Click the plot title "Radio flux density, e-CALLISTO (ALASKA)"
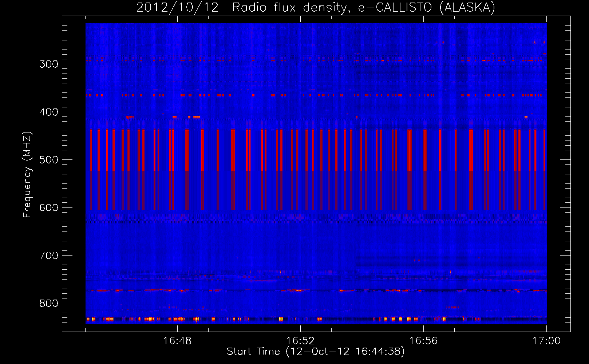Screen dimensions: 589x364 364,7
